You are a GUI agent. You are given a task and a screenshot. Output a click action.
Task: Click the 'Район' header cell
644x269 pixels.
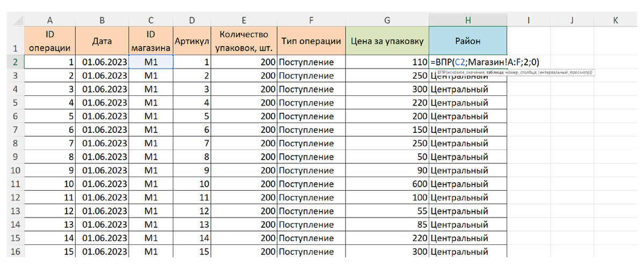pos(468,41)
